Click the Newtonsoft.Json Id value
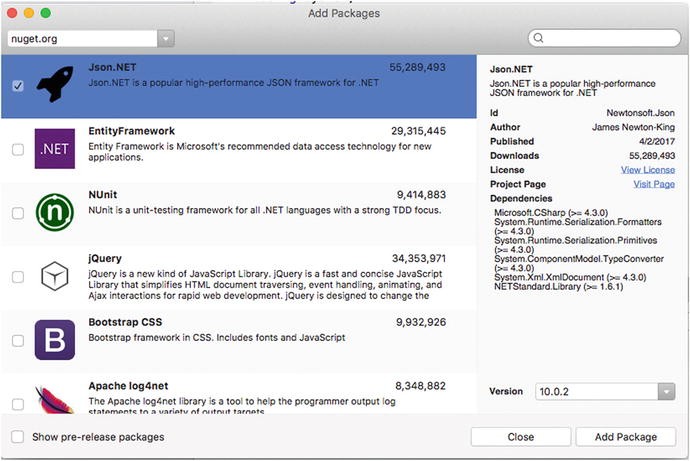This screenshot has height=461, width=690. [640, 113]
